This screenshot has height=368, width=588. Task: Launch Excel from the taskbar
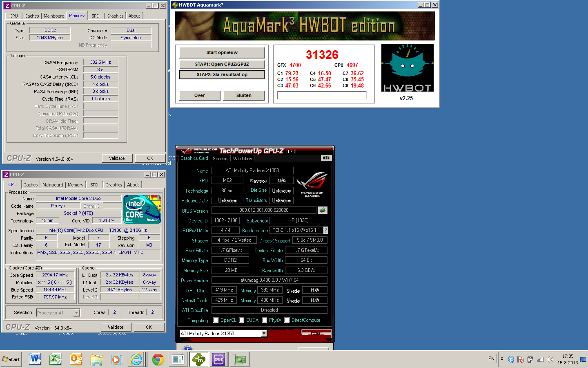56,359
